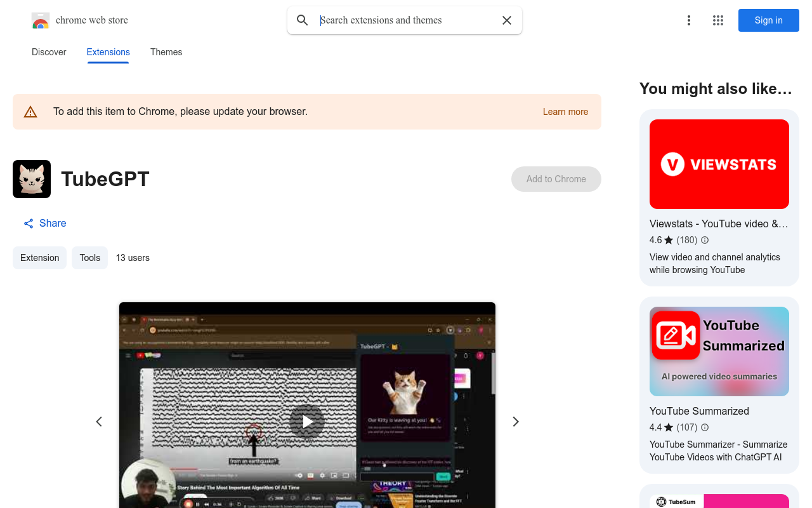The image size is (812, 508).
Task: Click 'YouTube Summarizer - Summarize' description text
Action: tap(719, 451)
